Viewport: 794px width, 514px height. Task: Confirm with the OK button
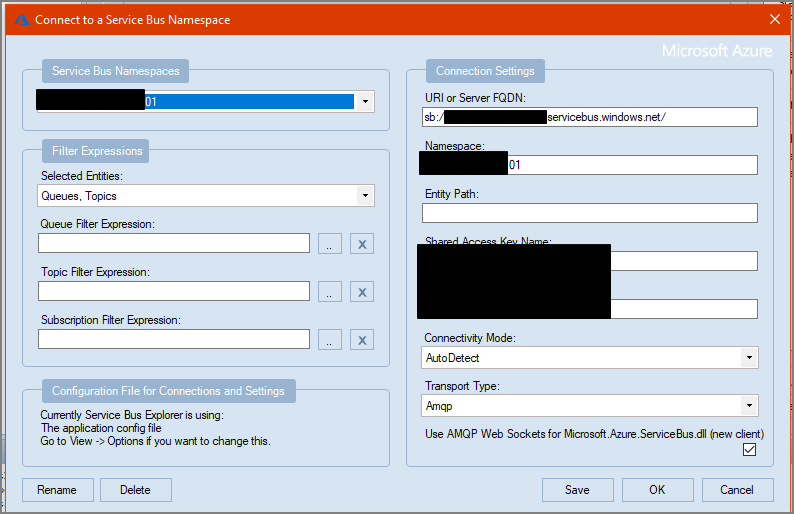tap(658, 490)
